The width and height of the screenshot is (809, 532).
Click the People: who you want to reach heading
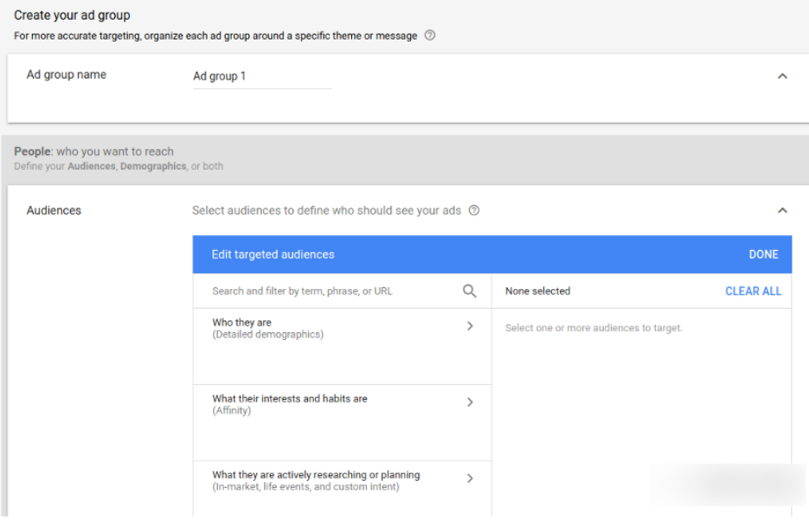pyautogui.click(x=93, y=151)
